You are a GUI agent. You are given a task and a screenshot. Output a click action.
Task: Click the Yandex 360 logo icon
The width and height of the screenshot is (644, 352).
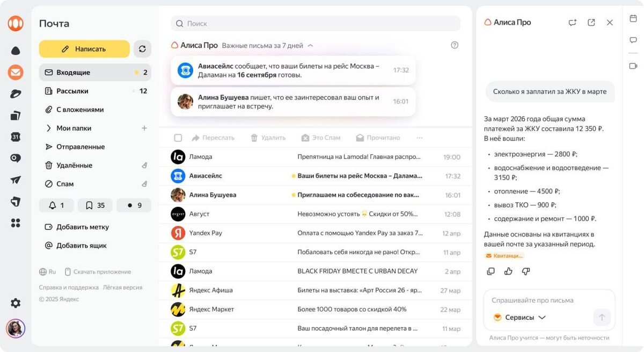(x=16, y=23)
